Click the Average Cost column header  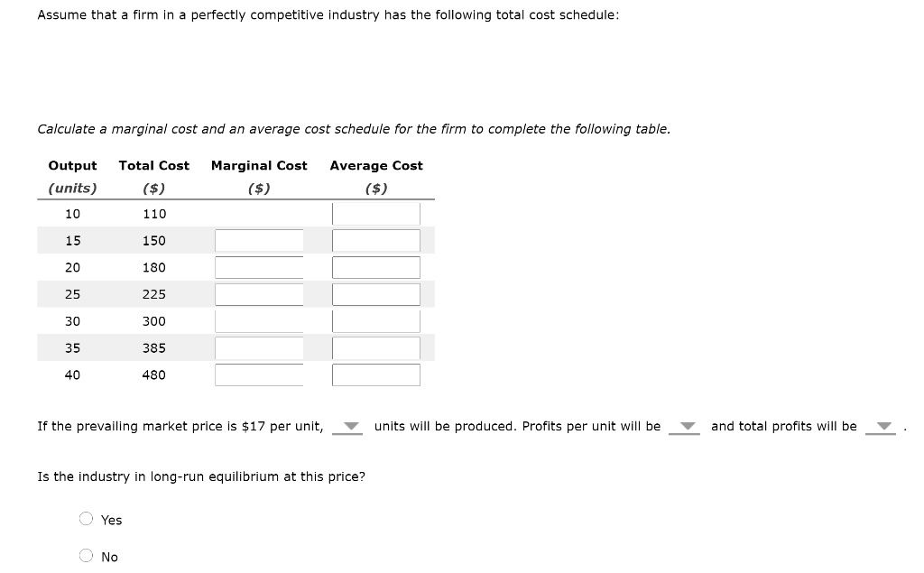tap(376, 165)
